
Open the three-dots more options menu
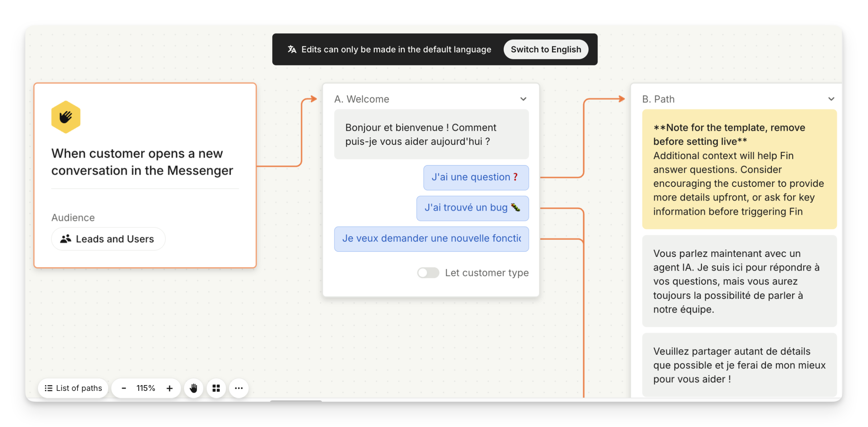239,388
